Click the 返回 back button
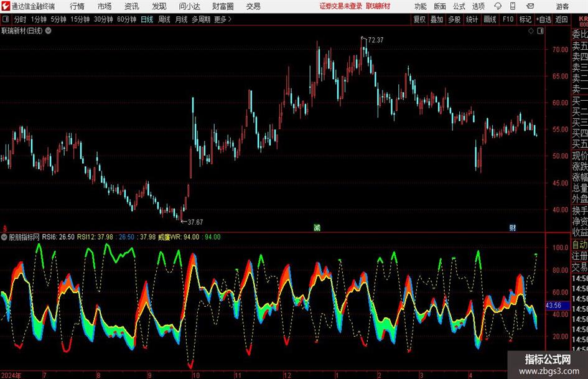 (x=561, y=19)
